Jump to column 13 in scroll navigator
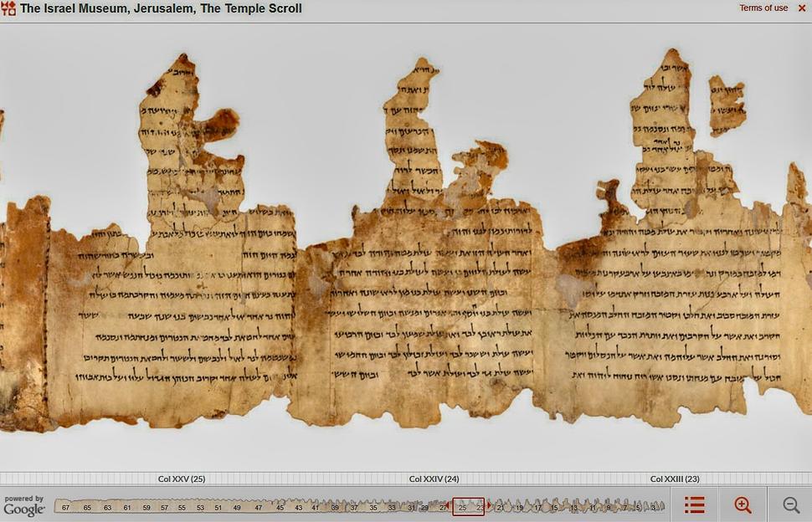812x522 pixels. pos(573,508)
